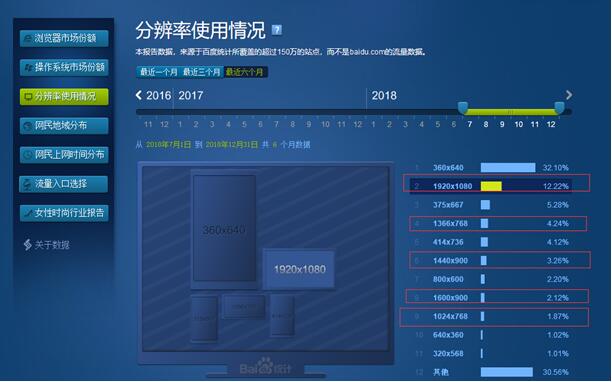Click the 2018 month 7 marker
612x382 pixels.
pos(470,124)
